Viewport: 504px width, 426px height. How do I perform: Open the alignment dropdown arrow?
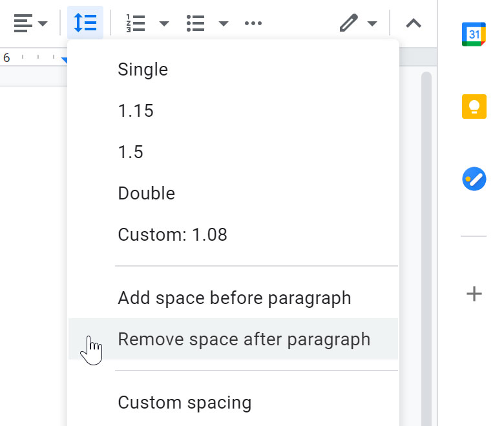coord(43,23)
